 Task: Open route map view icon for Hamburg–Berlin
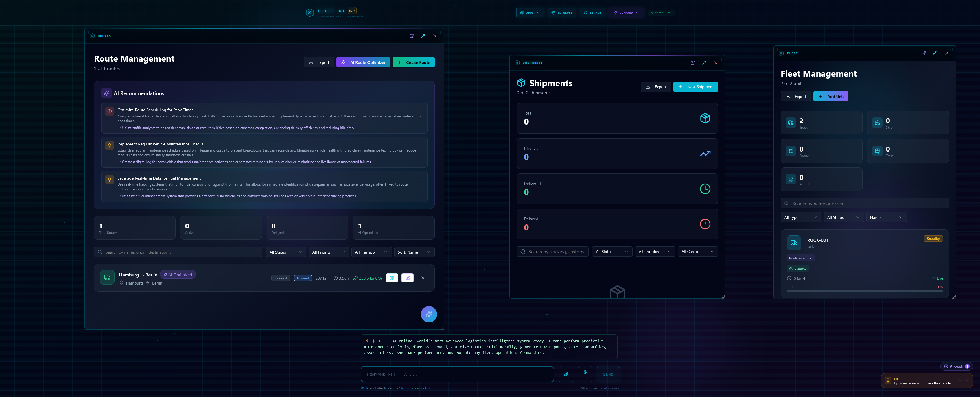click(391, 278)
